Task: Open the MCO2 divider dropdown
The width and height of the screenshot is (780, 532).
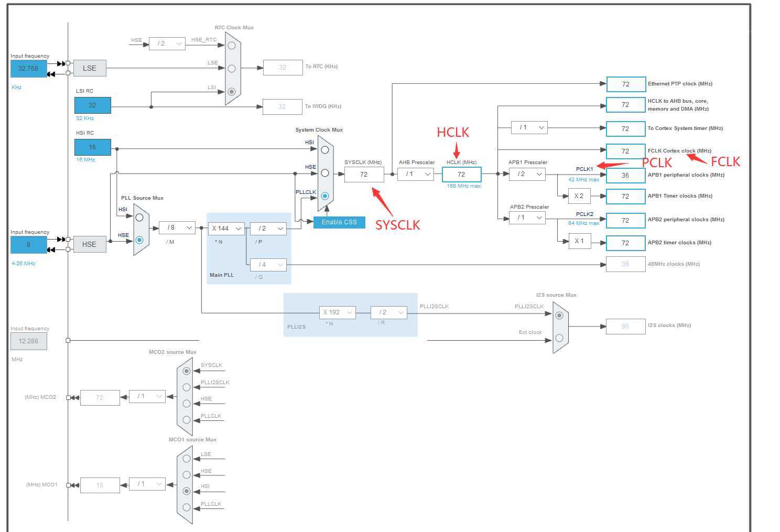Action: 147,396
